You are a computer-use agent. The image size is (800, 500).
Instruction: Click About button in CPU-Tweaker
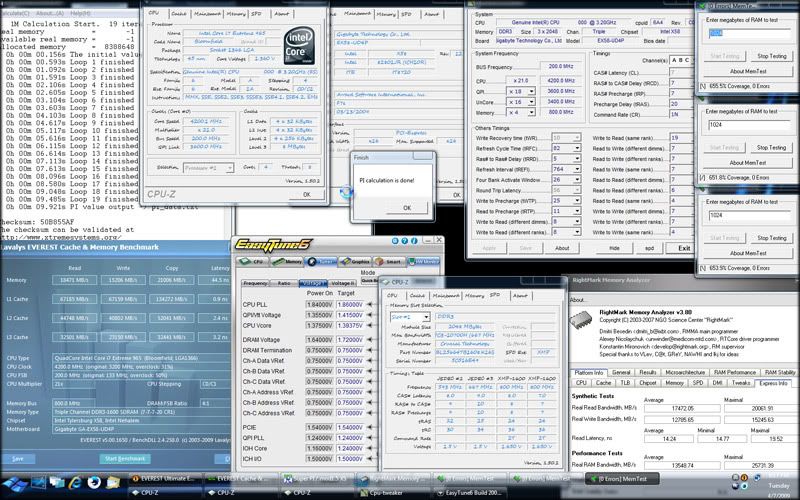[x=562, y=248]
